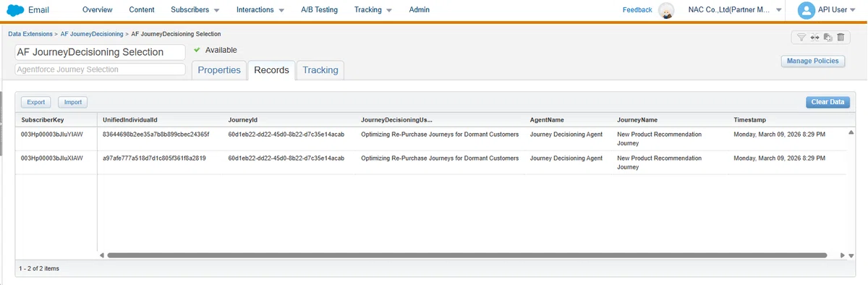Click the left scroll arrow of horizontal scrollbar
This screenshot has width=868, height=285.
tap(102, 255)
